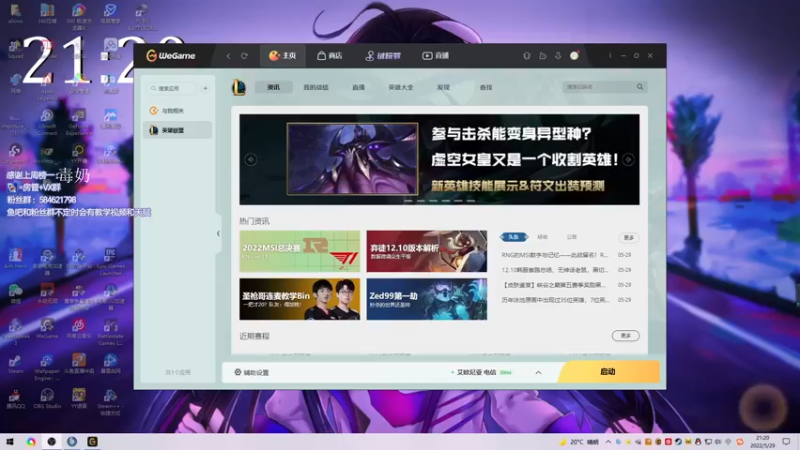This screenshot has width=800, height=450.
Task: Click the QQ penguin icon in system tray
Action: click(698, 442)
